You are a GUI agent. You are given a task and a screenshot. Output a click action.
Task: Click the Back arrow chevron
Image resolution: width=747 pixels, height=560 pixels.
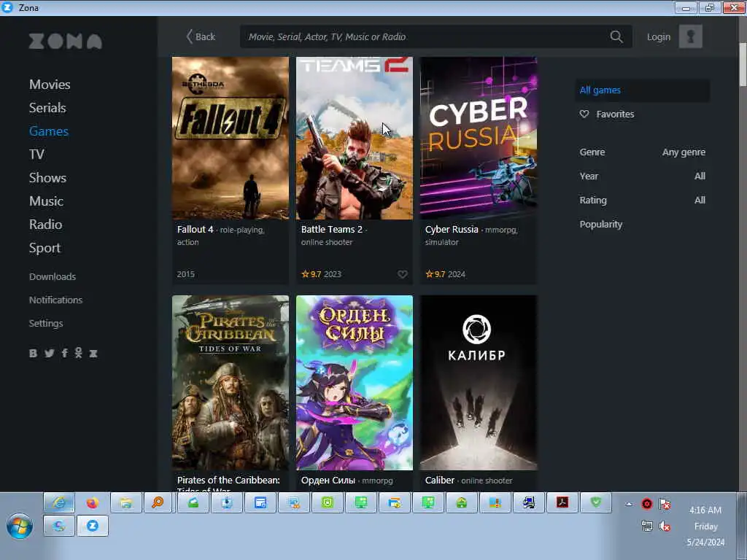coord(189,36)
